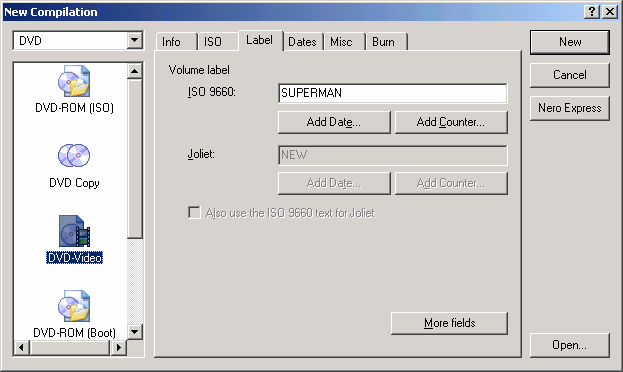Click the ISO 9660 SUPERMAN text field
Viewport: 623px width, 372px height.
[x=393, y=93]
